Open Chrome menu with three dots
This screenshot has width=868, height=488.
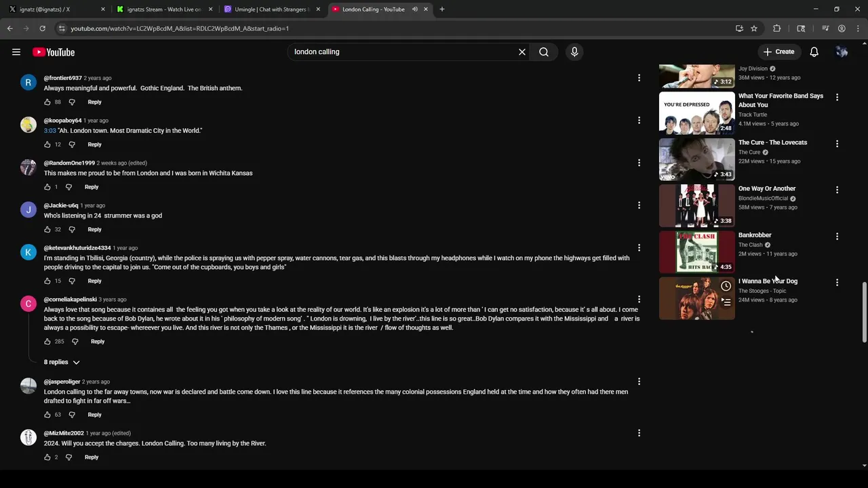(859, 28)
